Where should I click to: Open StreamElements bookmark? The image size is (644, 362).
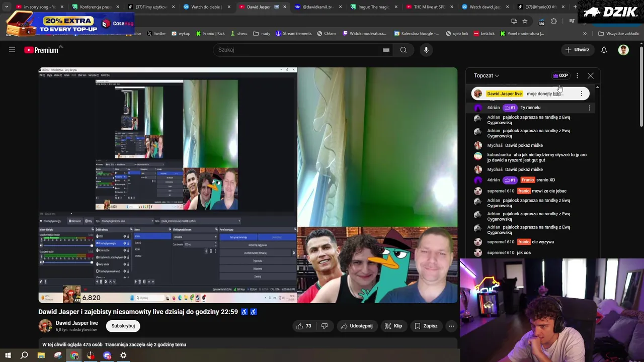pos(293,34)
